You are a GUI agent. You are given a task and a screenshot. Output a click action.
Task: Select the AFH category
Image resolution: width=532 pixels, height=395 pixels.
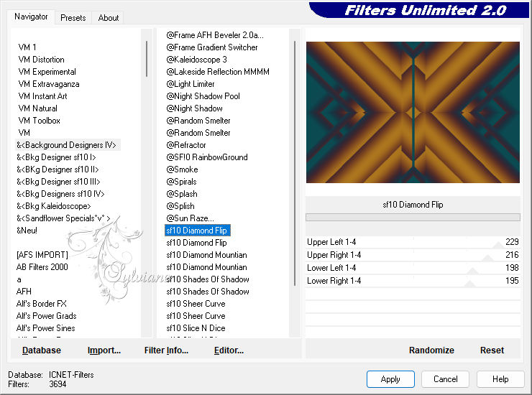pos(24,292)
